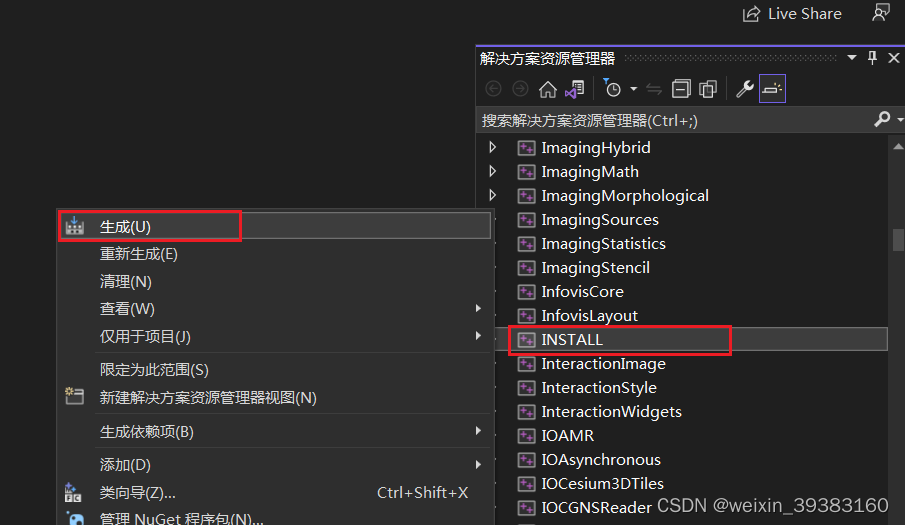Click the Solution Explorer forward arrow

point(520,89)
